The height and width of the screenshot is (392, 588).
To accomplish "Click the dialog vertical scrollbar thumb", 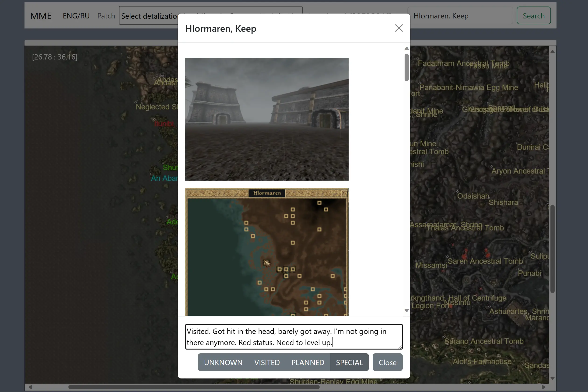I will click(x=406, y=67).
